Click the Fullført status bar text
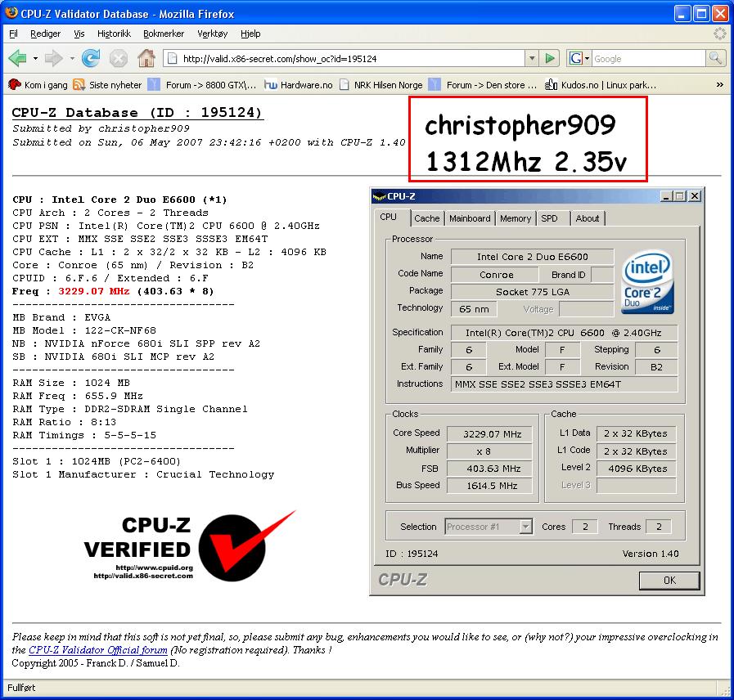 pyautogui.click(x=21, y=688)
